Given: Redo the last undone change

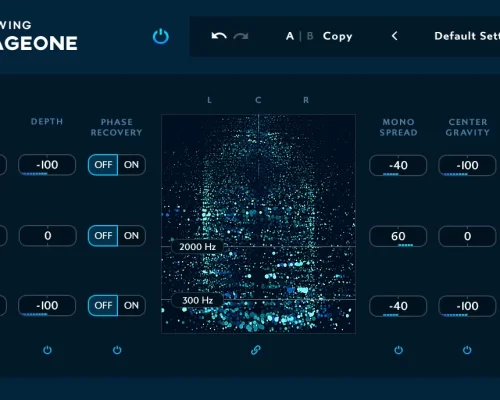Looking at the screenshot, I should pyautogui.click(x=241, y=36).
